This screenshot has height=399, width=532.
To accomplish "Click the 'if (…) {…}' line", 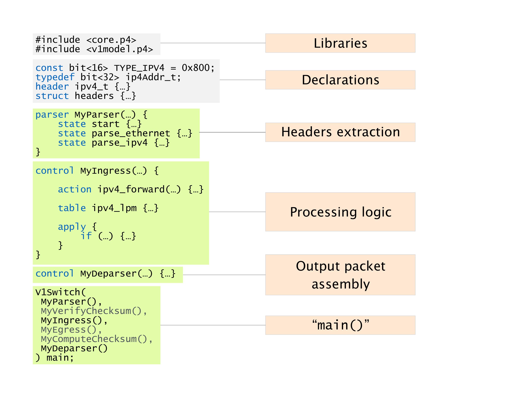I will point(108,236).
